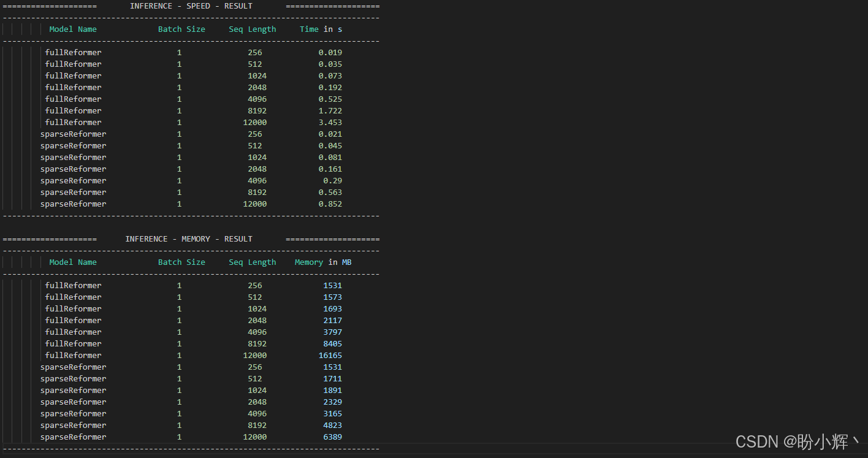Select the time value 0.161
Screen dimensions: 868x458
click(x=330, y=169)
